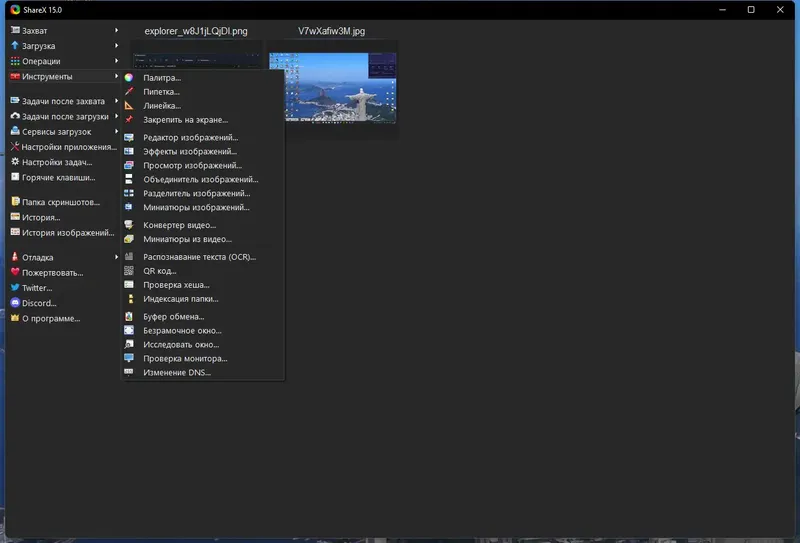
Task: Select Буфер обмена... text entry
Action: [x=173, y=316]
